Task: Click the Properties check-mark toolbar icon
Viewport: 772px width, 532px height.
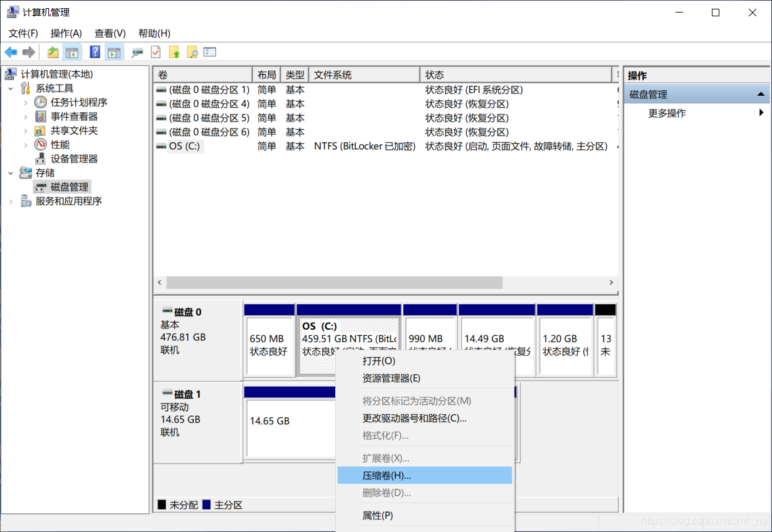Action: [x=155, y=52]
